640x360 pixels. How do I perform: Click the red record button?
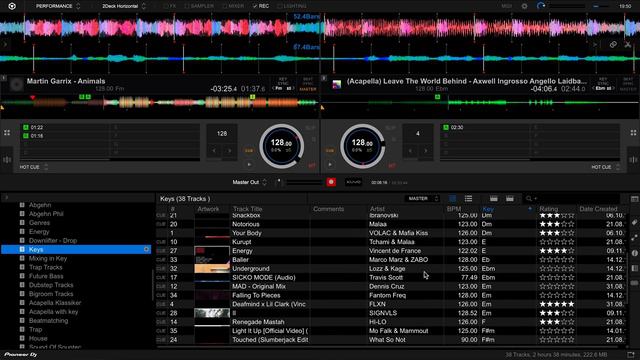pyautogui.click(x=331, y=182)
